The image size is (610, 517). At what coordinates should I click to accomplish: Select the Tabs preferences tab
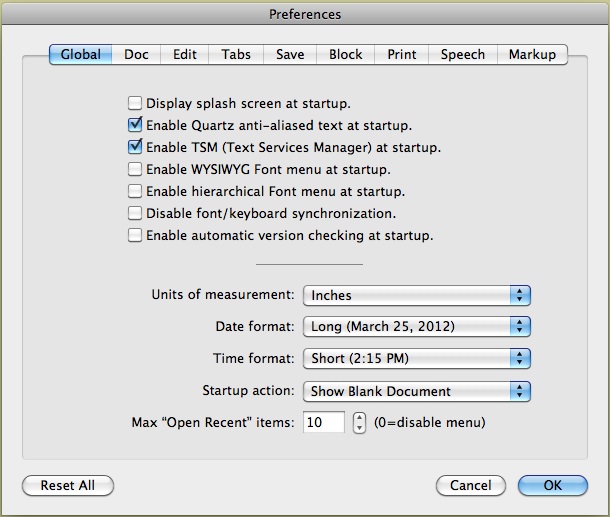tap(237, 55)
